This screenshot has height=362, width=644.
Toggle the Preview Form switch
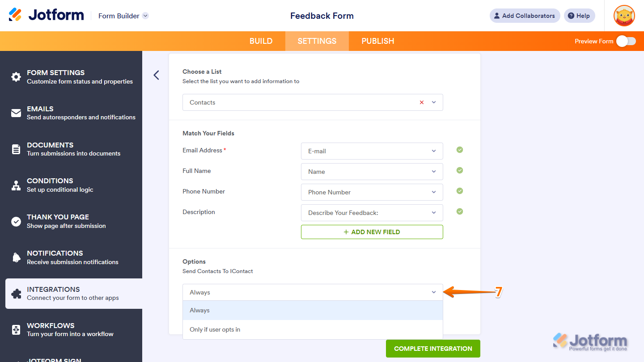point(626,41)
